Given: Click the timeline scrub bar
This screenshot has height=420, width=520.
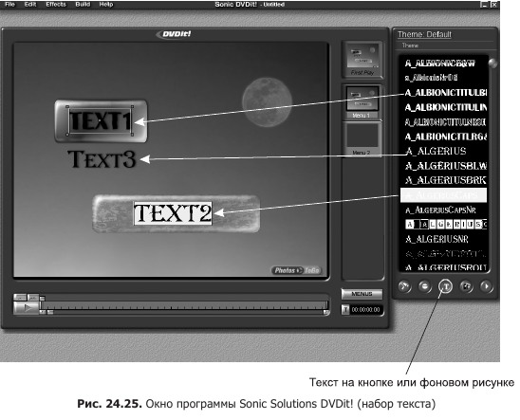Looking at the screenshot, I should coord(186,305).
